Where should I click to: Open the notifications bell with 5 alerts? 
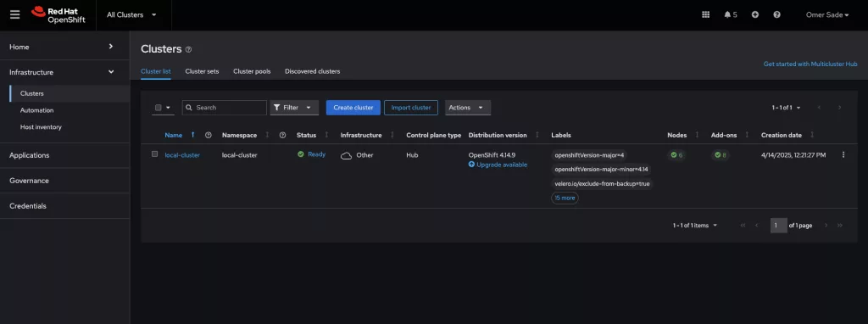pos(731,15)
